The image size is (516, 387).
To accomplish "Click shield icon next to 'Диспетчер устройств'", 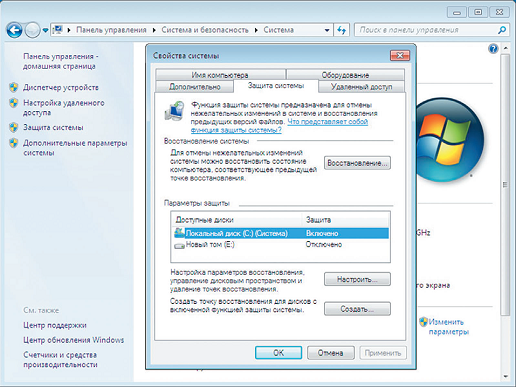I will tap(14, 88).
